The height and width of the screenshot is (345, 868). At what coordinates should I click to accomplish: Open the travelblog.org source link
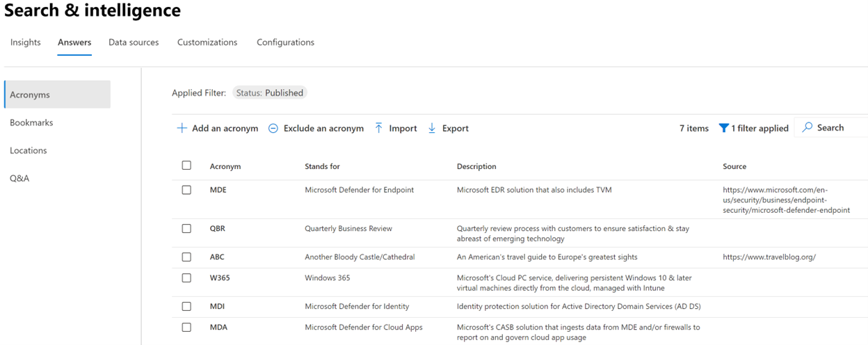click(769, 257)
